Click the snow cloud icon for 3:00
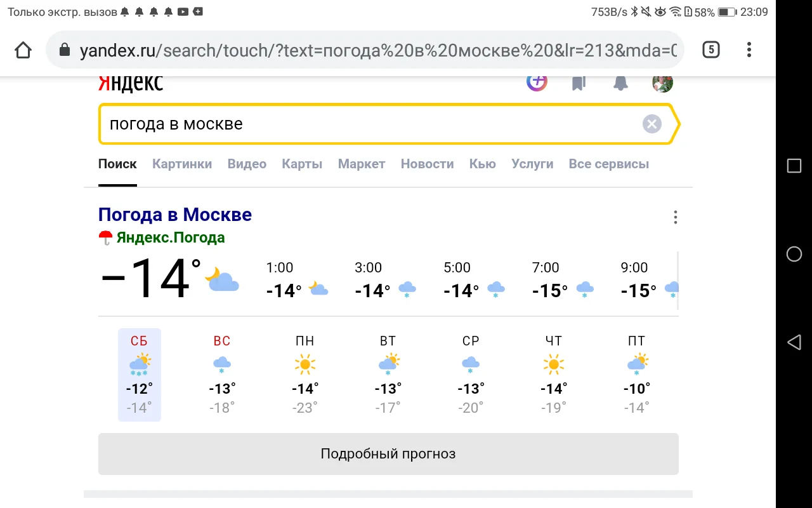 (x=407, y=290)
